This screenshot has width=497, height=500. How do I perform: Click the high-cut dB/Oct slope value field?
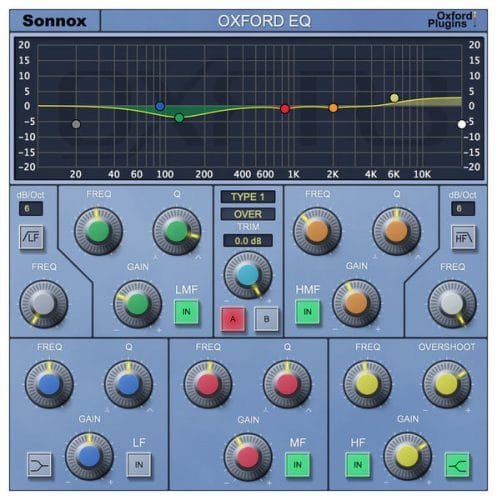(x=463, y=209)
